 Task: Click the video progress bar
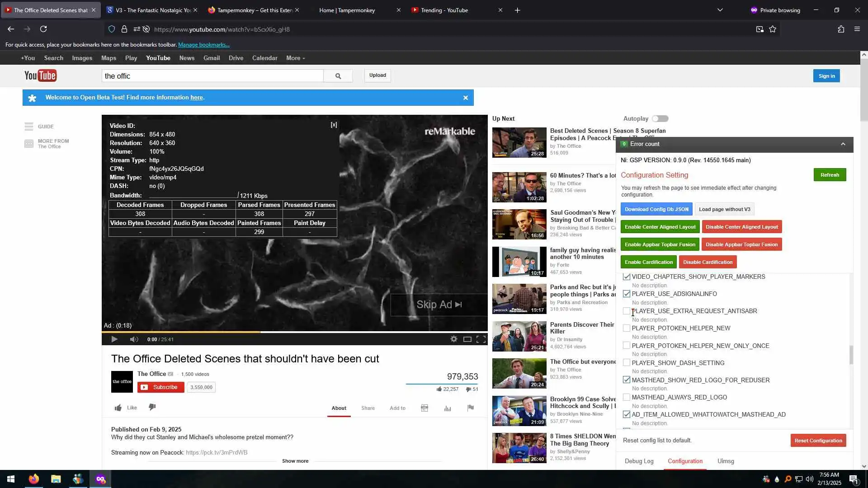coord(294,332)
